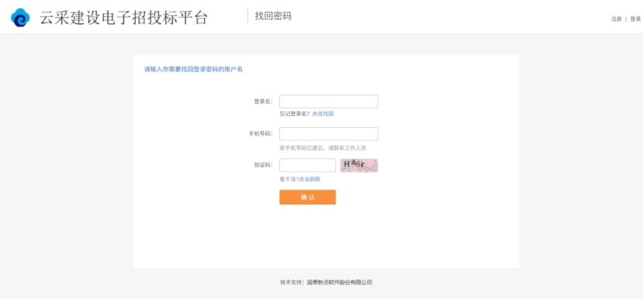This screenshot has width=644, height=299.
Task: Click the 云采建设电子招投标平台 title text
Action: pyautogui.click(x=123, y=18)
